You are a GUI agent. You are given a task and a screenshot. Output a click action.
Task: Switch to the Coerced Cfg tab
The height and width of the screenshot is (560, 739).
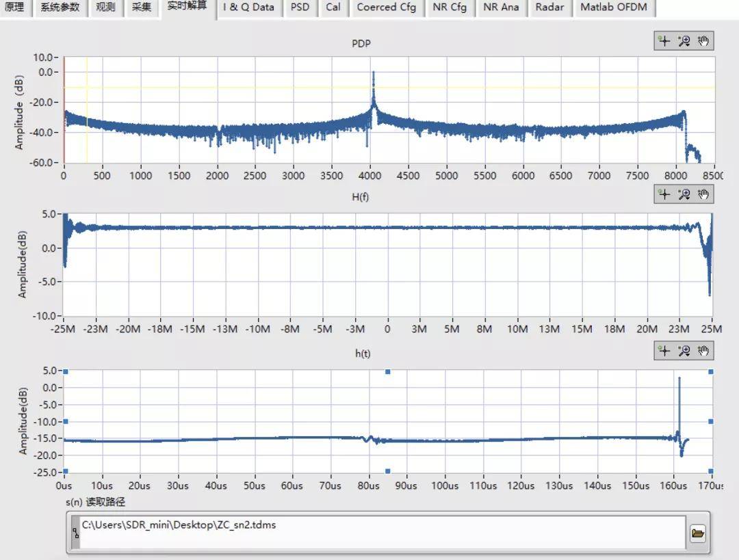click(x=387, y=8)
